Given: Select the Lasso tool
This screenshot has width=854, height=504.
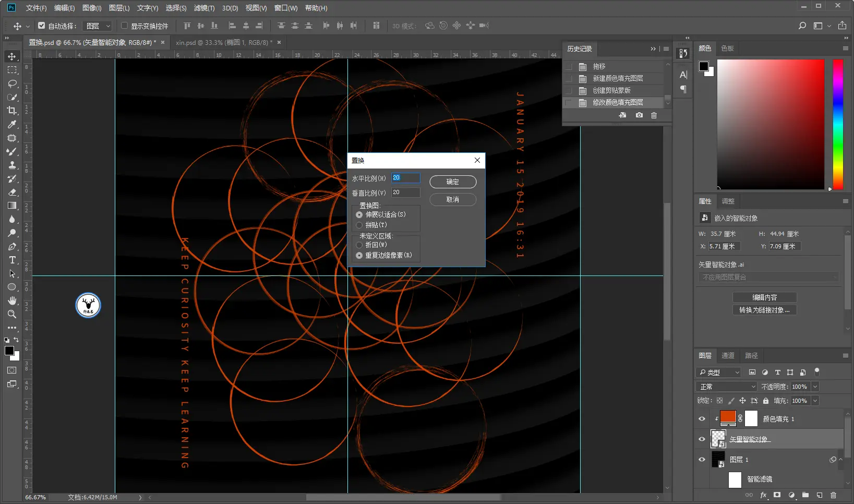Looking at the screenshot, I should tap(12, 83).
